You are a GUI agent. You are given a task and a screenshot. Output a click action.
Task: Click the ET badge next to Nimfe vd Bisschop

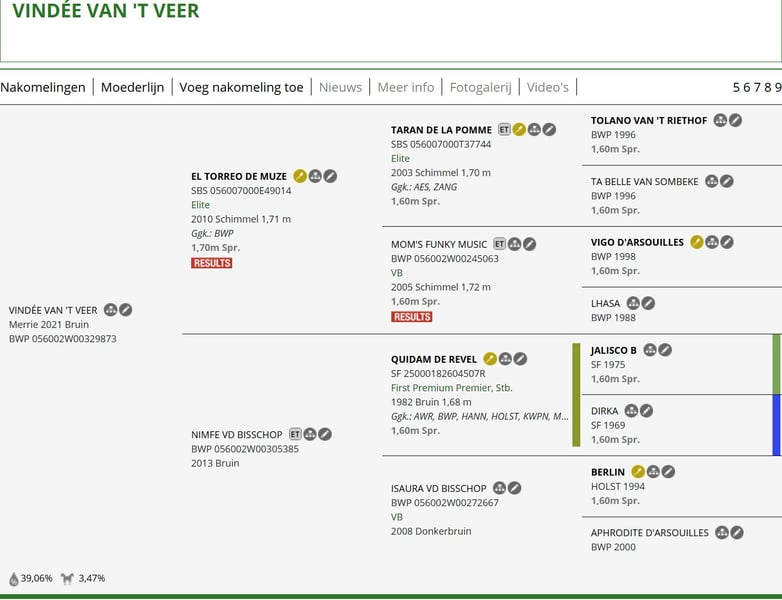[295, 434]
